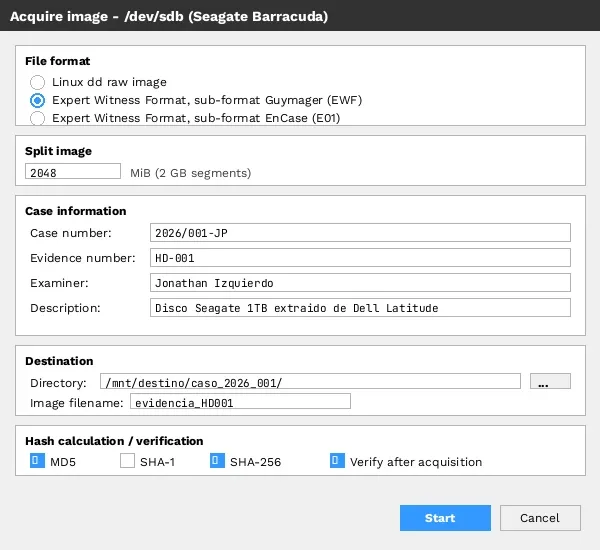
Task: Click the Description text field
Action: pyautogui.click(x=360, y=308)
